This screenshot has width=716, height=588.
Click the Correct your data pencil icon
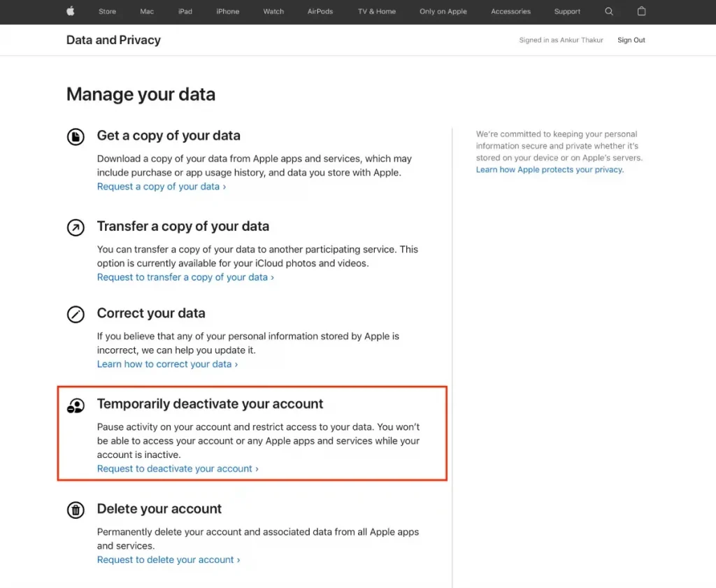point(76,314)
